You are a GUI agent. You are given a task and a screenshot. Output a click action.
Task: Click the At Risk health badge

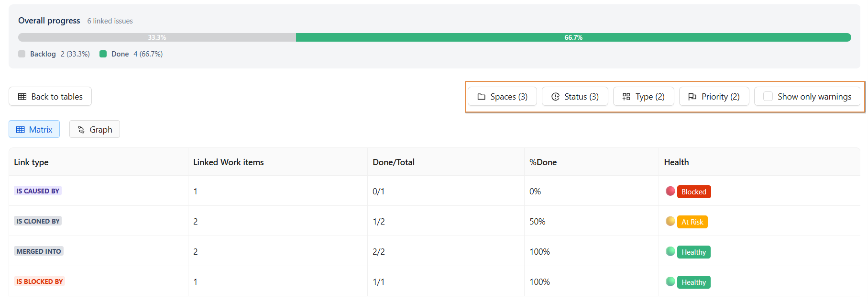(x=692, y=222)
